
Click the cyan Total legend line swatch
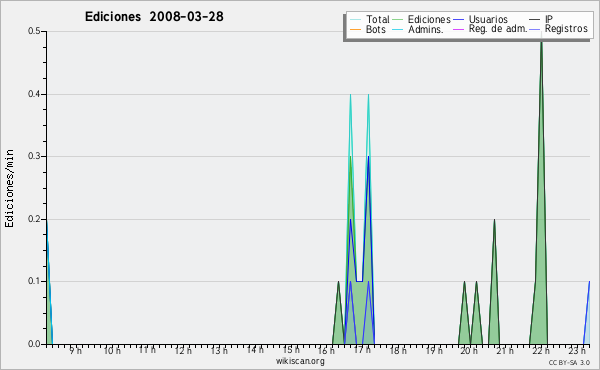355,20
